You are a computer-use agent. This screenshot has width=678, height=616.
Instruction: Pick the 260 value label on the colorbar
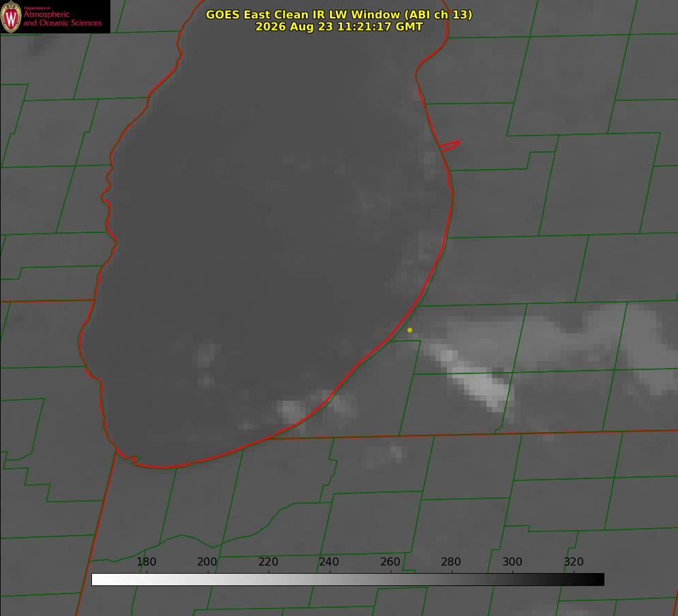click(x=390, y=561)
